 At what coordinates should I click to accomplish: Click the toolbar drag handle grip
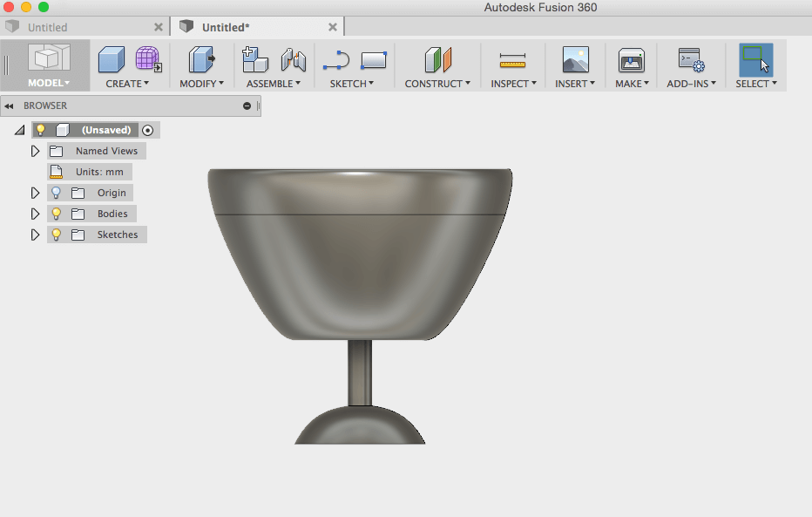6,65
